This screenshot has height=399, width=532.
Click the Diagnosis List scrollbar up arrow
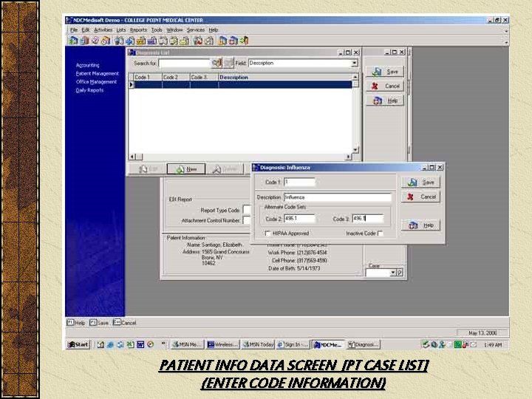(355, 77)
